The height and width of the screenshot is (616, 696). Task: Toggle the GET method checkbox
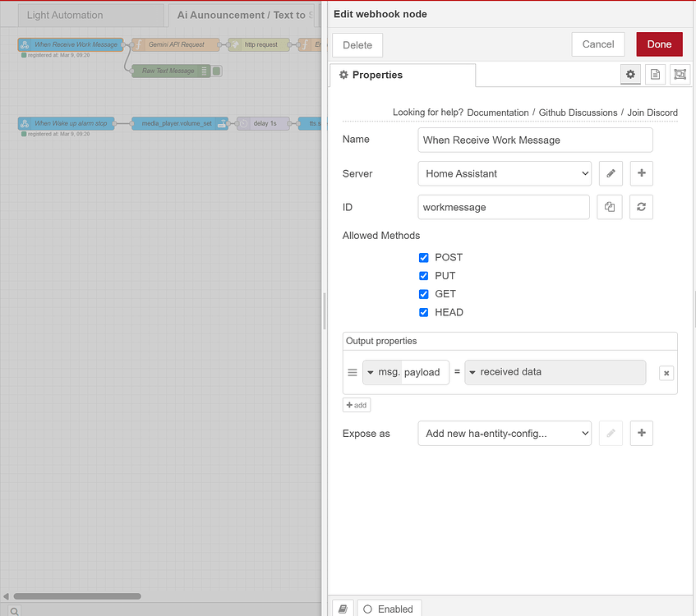(x=424, y=294)
